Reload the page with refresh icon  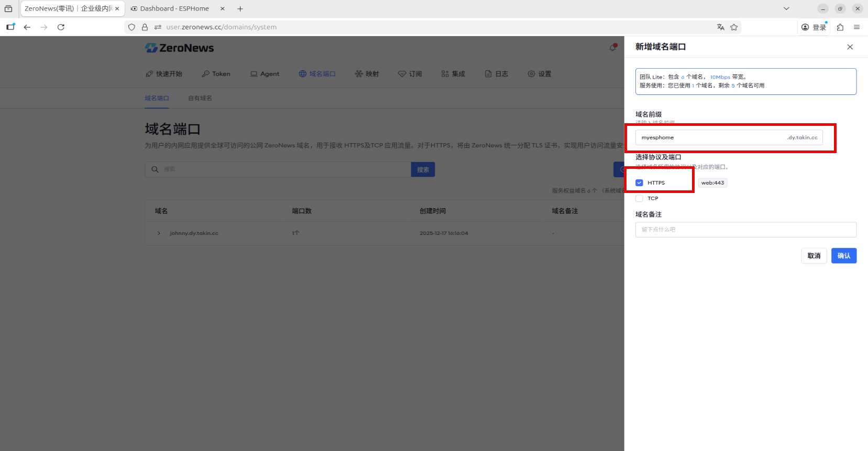coord(61,27)
